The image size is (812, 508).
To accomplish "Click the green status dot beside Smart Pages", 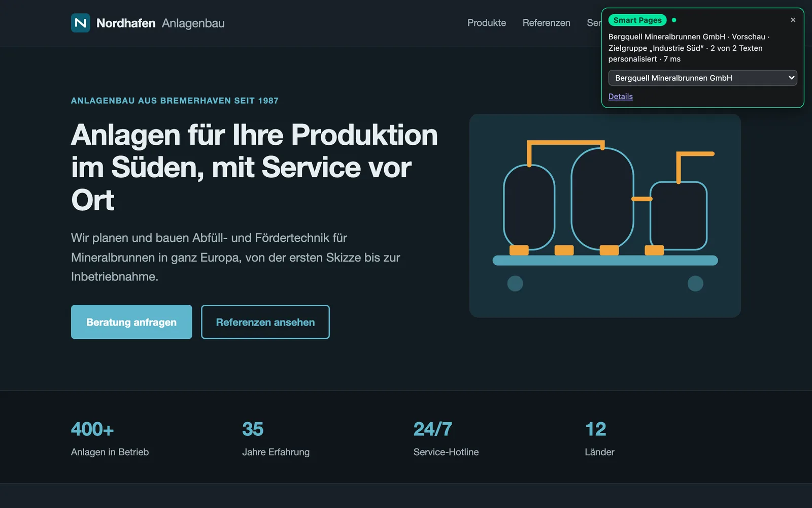I will (x=674, y=20).
